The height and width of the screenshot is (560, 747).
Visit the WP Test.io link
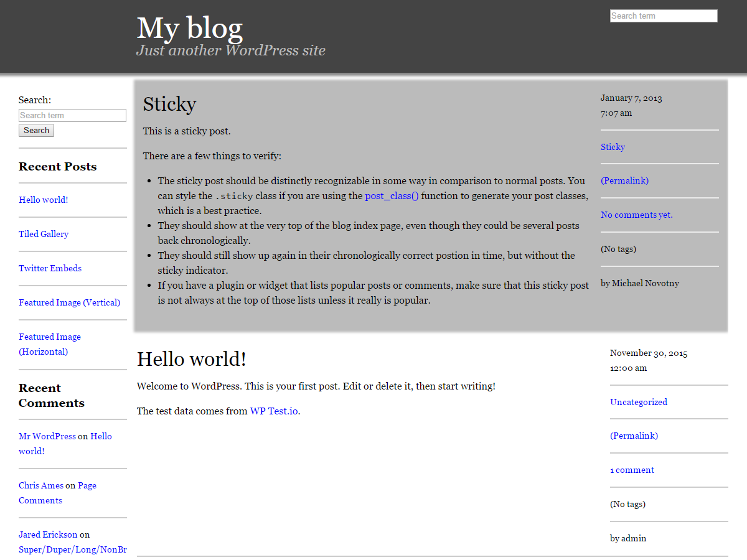(x=274, y=411)
